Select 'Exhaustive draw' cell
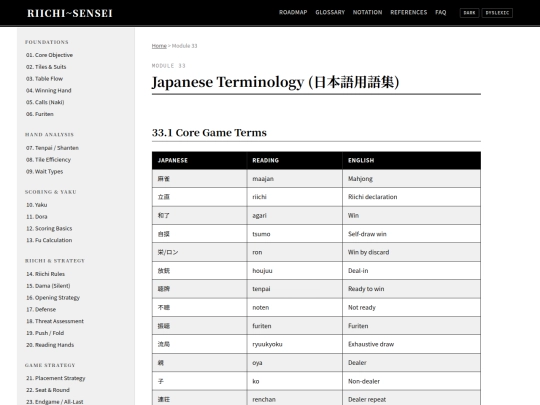 click(x=412, y=344)
